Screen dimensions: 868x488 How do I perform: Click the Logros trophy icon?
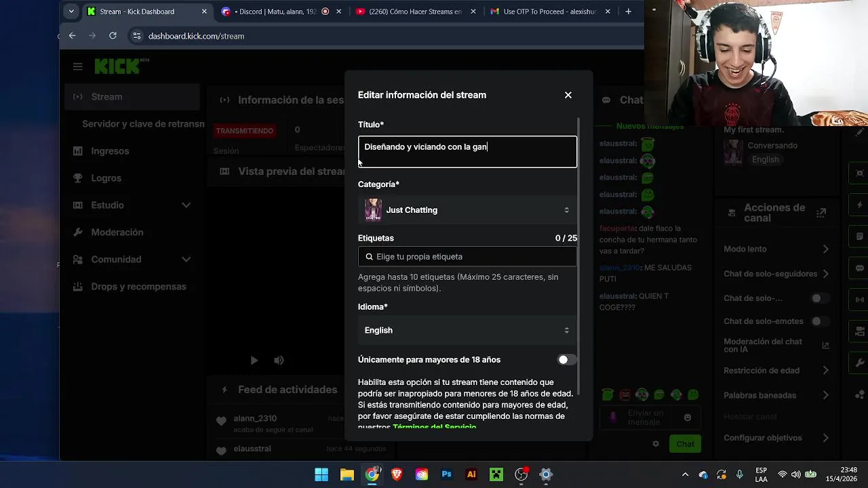tap(78, 178)
